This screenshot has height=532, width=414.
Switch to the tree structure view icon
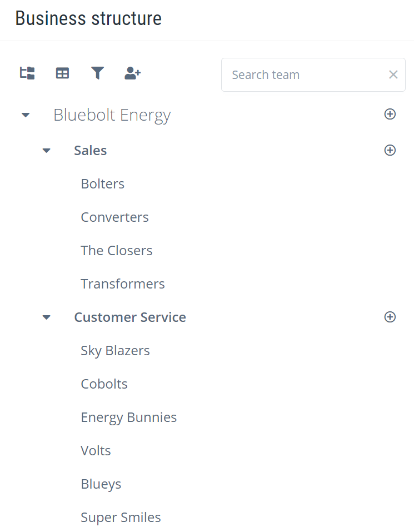pos(27,73)
